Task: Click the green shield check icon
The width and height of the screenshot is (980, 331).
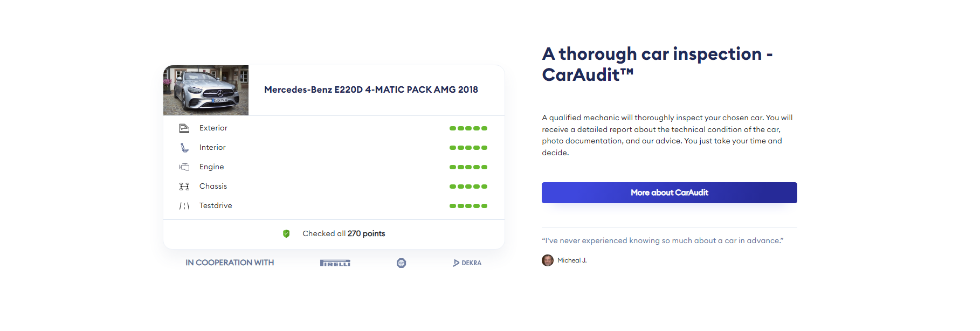Action: [x=286, y=233]
